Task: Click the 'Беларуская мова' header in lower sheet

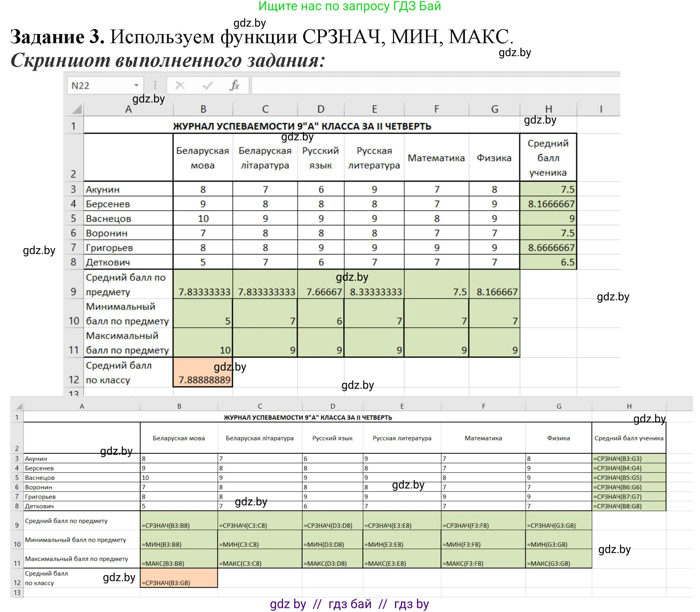Action: (x=179, y=438)
